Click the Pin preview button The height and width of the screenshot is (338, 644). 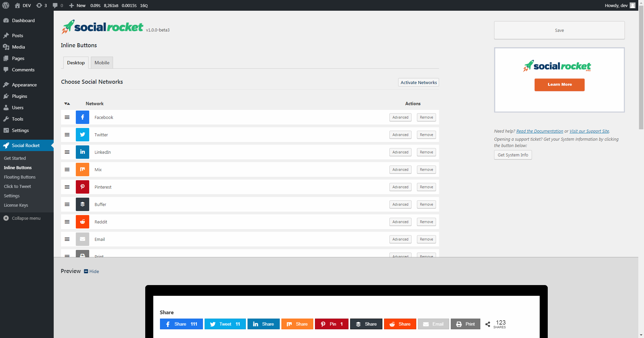coord(332,324)
